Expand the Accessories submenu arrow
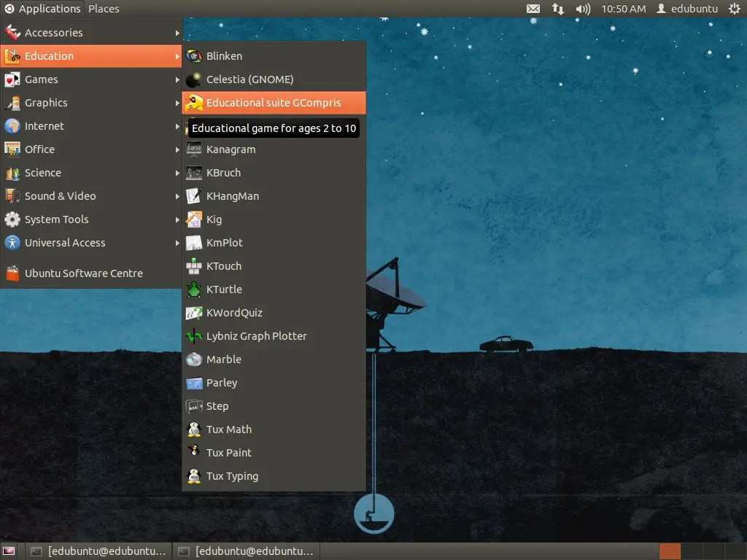This screenshot has width=747, height=560. 177,33
